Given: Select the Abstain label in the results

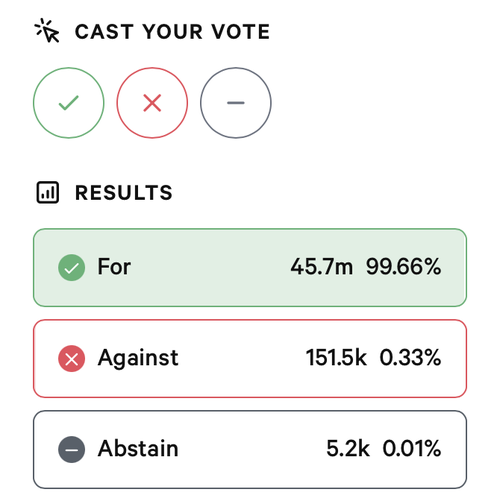Looking at the screenshot, I should click(x=138, y=448).
